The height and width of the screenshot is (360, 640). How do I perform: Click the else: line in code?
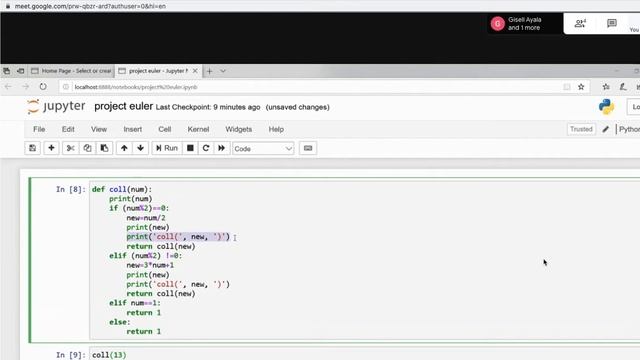tap(120, 322)
